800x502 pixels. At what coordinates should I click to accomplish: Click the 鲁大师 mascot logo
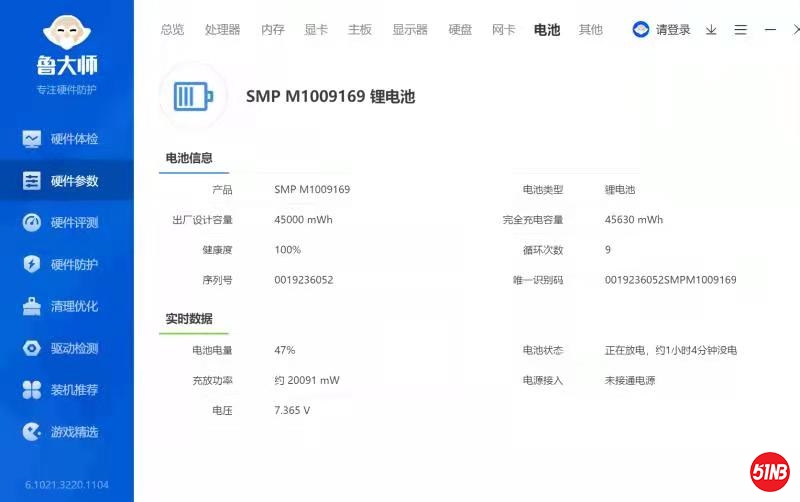point(67,33)
